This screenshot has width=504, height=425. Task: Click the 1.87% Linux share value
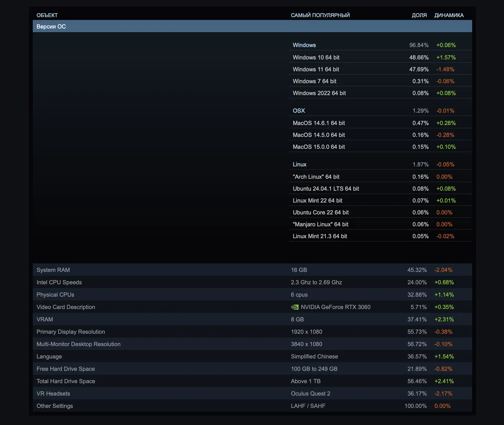pos(421,164)
